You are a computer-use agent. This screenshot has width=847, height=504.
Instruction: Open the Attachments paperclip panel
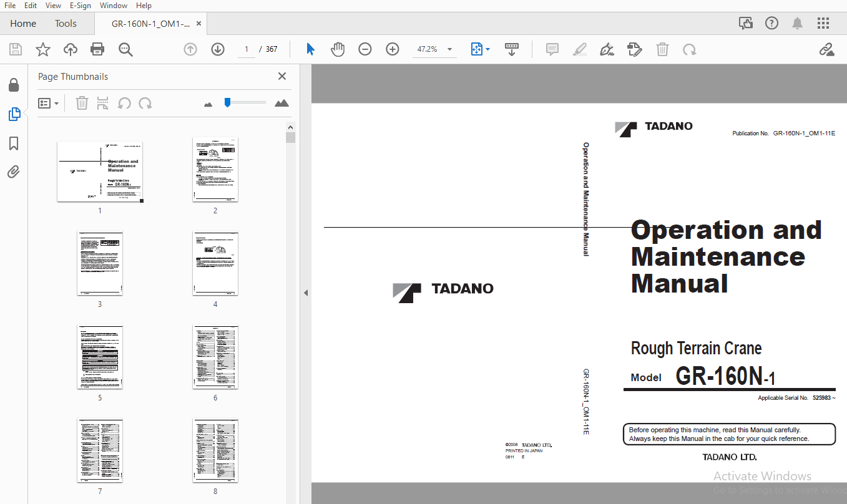[x=14, y=172]
